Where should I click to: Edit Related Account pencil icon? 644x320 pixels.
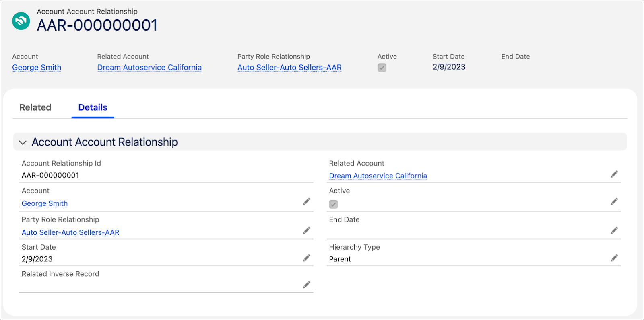pos(614,174)
